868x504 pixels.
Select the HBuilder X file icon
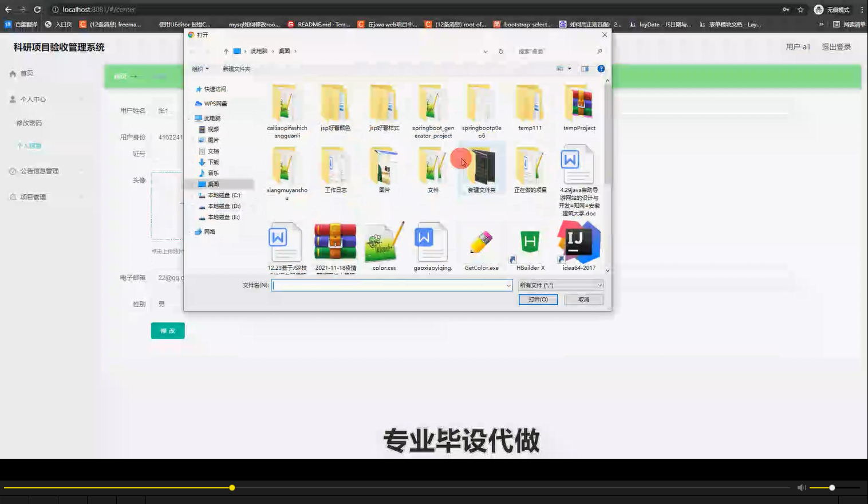[x=529, y=242]
